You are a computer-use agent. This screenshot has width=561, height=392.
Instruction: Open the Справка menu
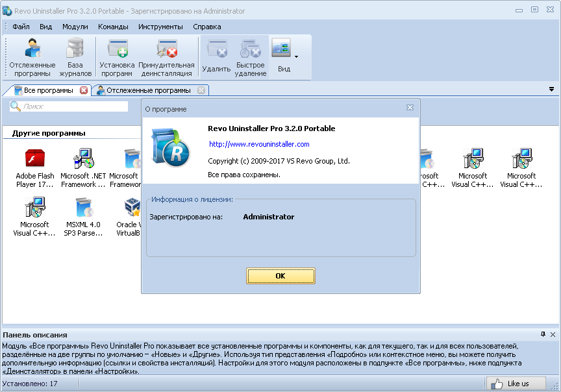click(x=206, y=27)
